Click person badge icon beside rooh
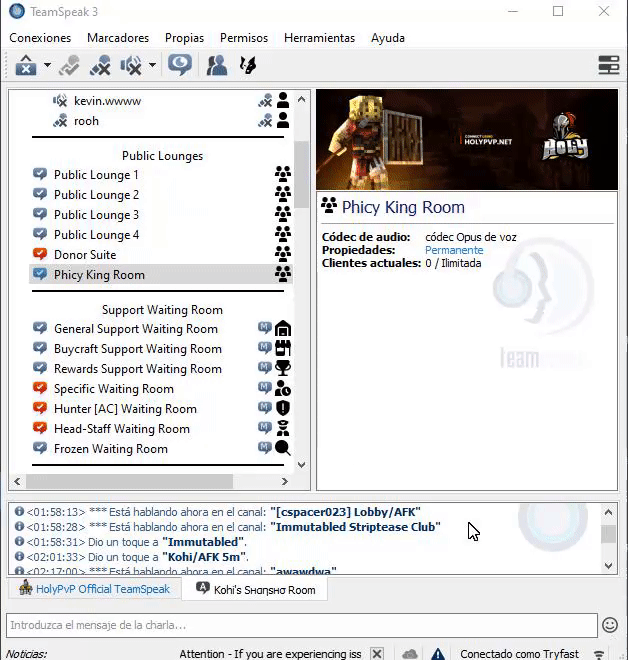 click(x=283, y=121)
